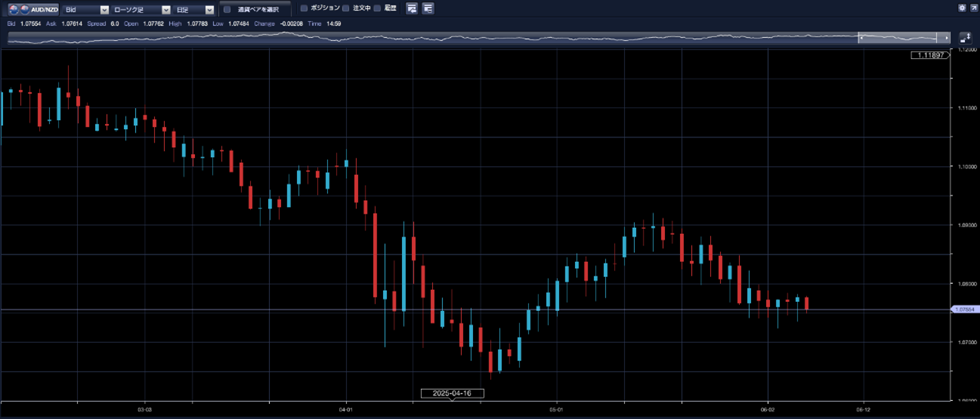The width and height of the screenshot is (980, 419).
Task: Click the current price tag 1.07554 on axis
Action: click(x=965, y=310)
